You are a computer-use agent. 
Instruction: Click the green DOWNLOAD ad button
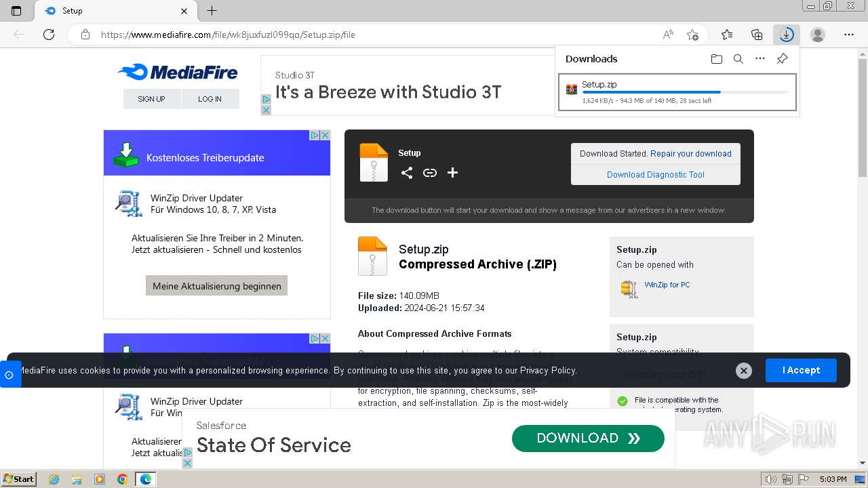pyautogui.click(x=588, y=439)
